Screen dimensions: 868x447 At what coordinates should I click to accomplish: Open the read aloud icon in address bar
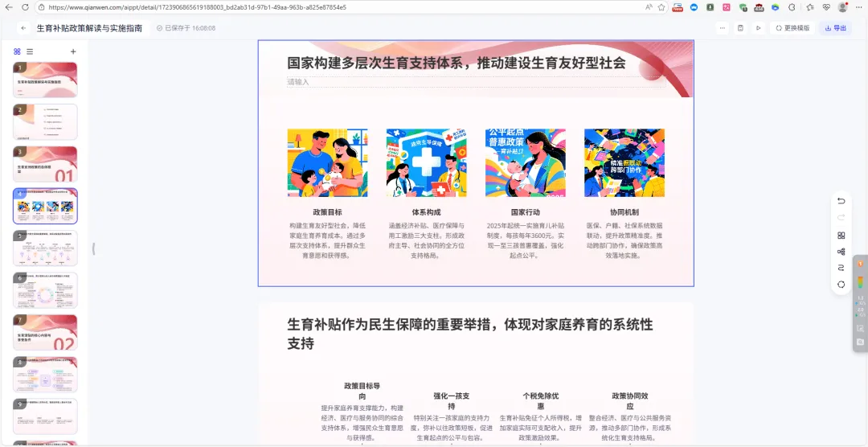[649, 7]
